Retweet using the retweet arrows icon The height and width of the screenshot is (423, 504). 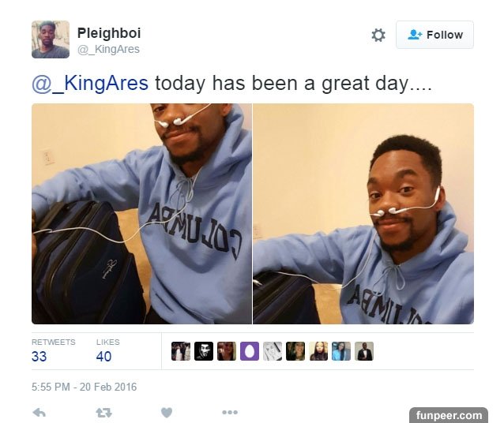click(x=103, y=413)
